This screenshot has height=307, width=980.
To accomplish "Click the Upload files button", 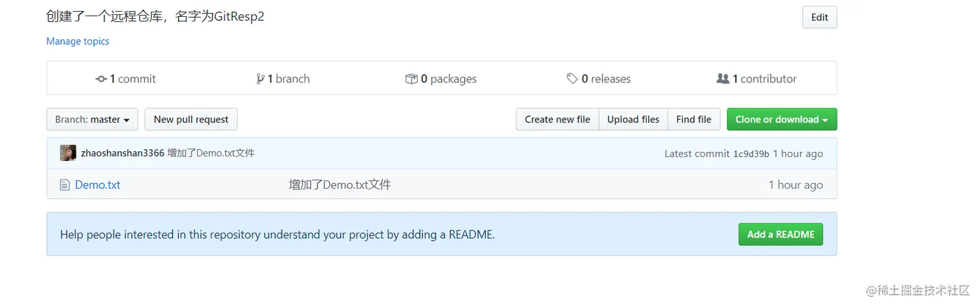I will pos(633,119).
